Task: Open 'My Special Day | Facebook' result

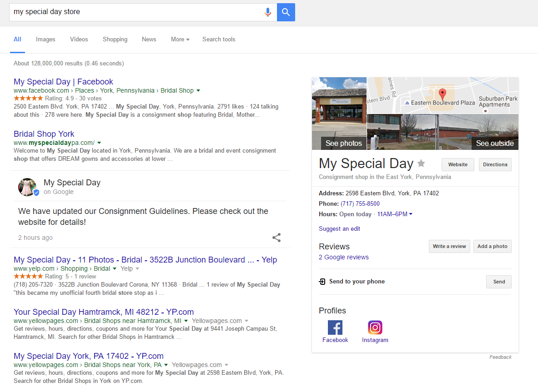Action: (64, 82)
